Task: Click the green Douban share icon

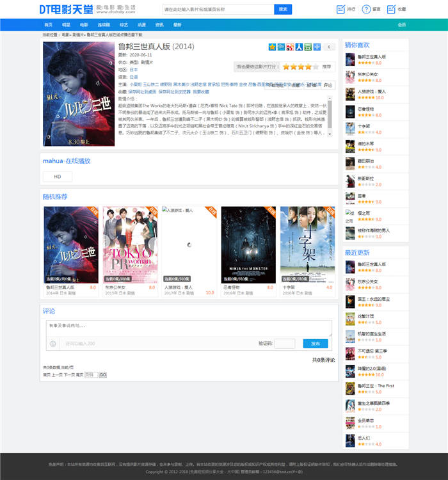Action: (308, 47)
